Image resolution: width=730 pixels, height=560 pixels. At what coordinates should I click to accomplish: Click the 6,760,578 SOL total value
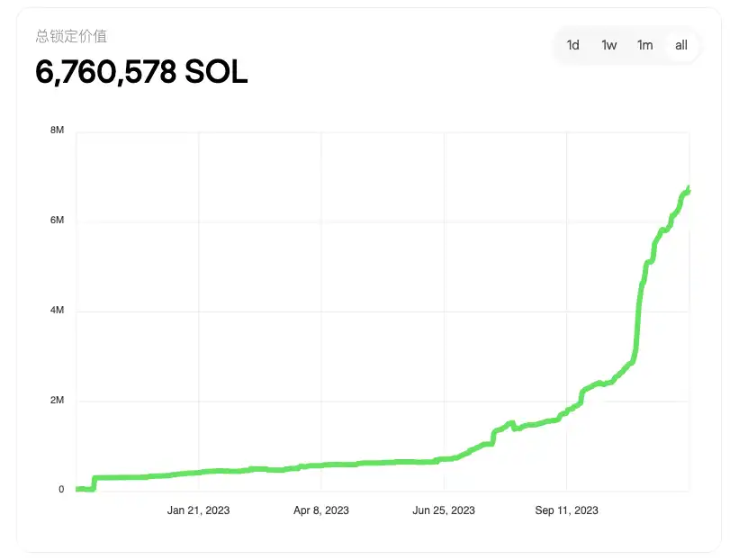pos(141,72)
